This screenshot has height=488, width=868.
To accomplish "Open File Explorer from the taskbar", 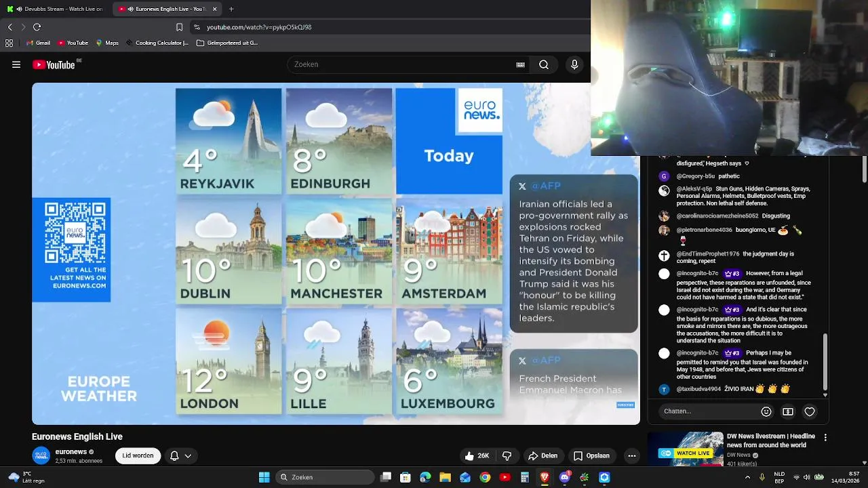I will tap(446, 477).
